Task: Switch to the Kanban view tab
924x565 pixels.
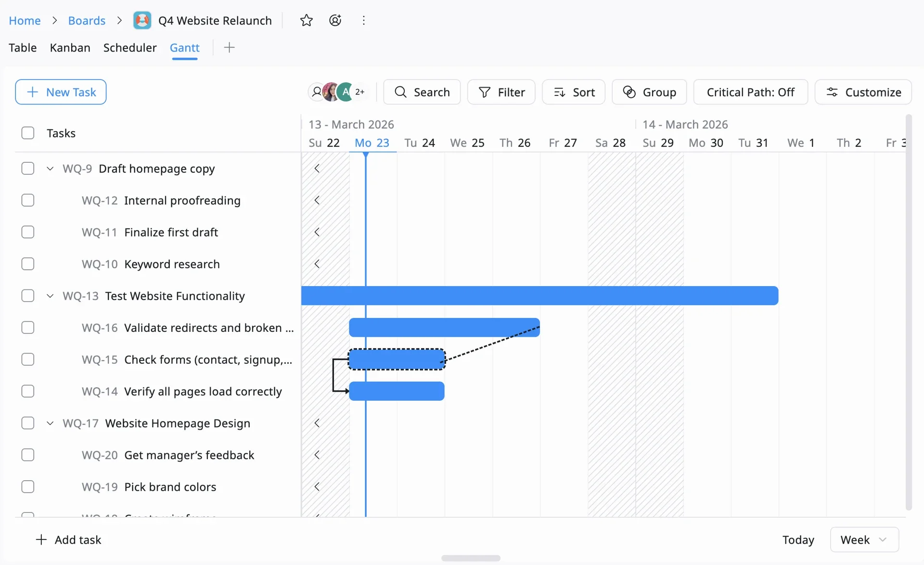Action: point(70,48)
